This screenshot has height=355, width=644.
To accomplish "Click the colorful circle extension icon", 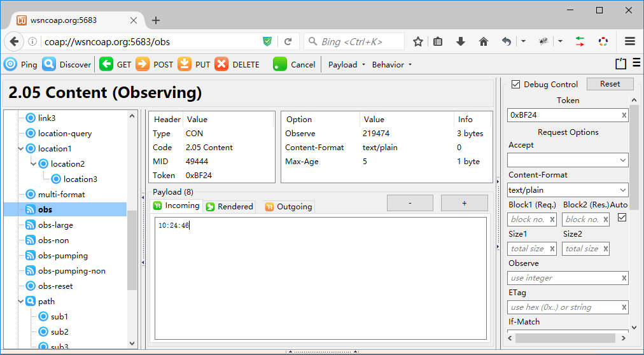I will 603,41.
